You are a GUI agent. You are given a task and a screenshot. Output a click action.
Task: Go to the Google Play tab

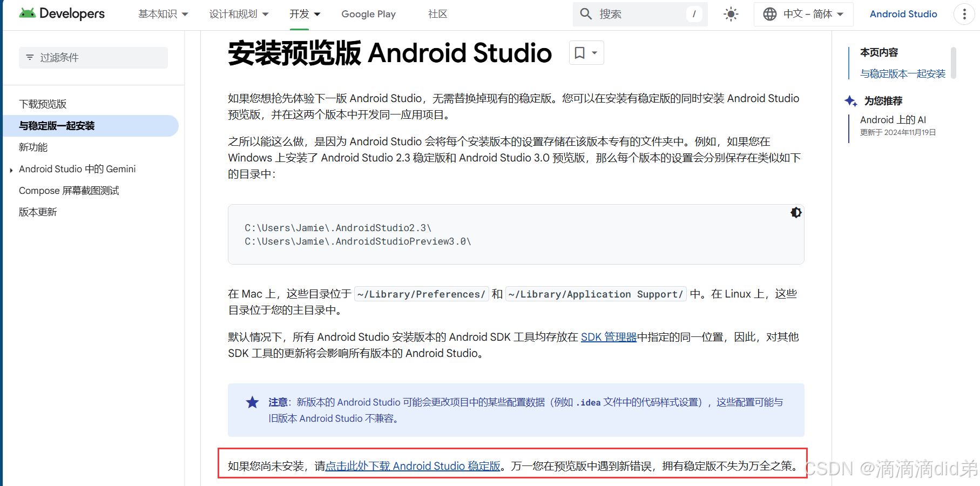coord(368,14)
